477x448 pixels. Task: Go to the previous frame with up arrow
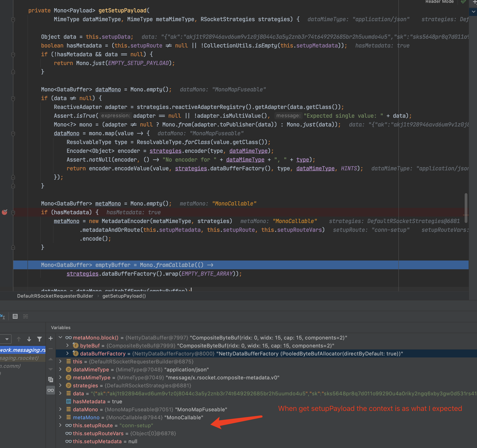tap(19, 339)
